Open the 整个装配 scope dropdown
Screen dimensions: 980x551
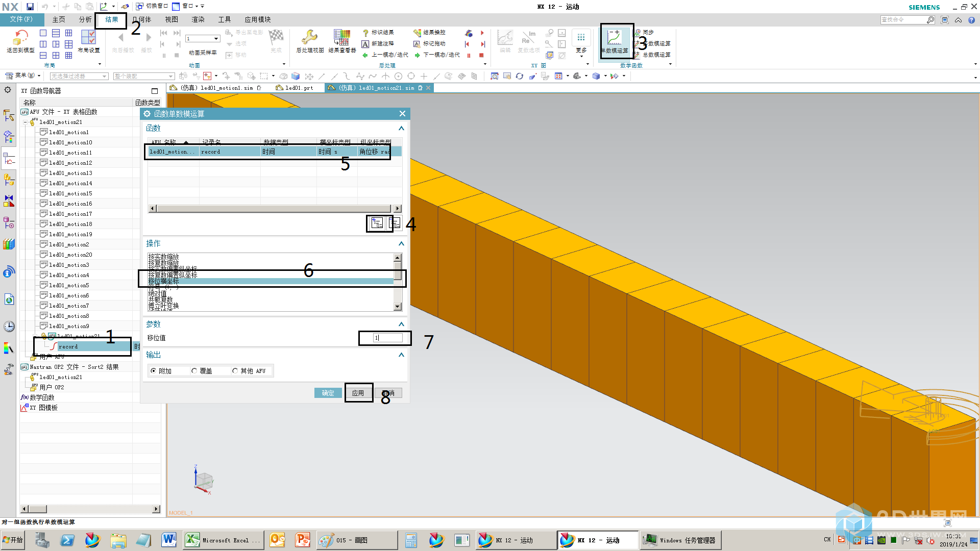143,76
